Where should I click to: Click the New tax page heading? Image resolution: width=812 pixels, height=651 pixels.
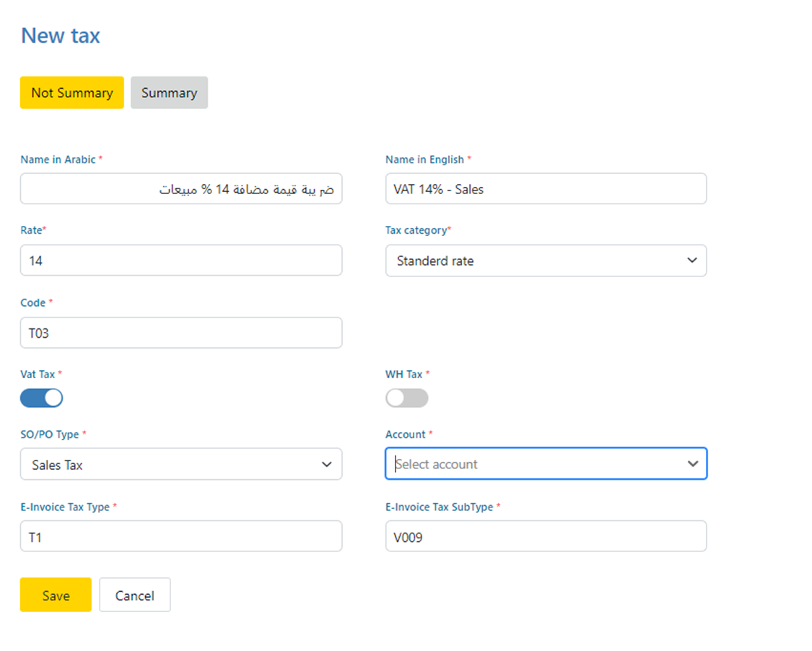(61, 35)
